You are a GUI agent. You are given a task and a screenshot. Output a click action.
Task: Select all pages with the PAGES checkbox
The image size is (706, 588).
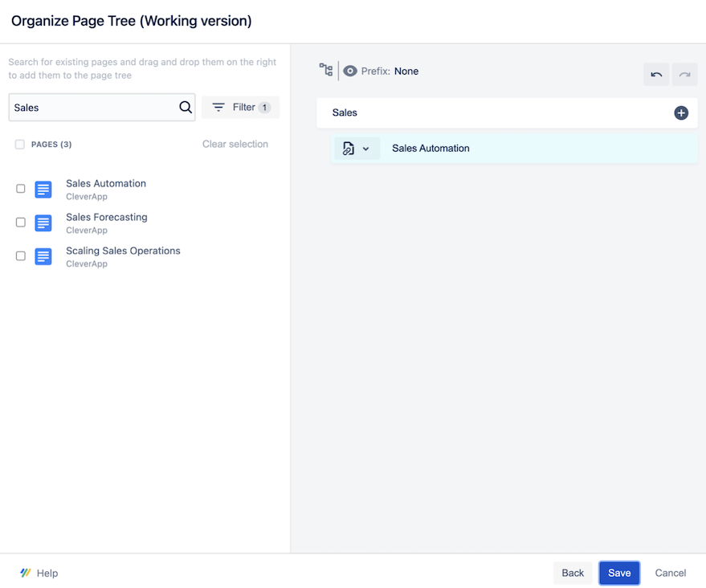[20, 145]
